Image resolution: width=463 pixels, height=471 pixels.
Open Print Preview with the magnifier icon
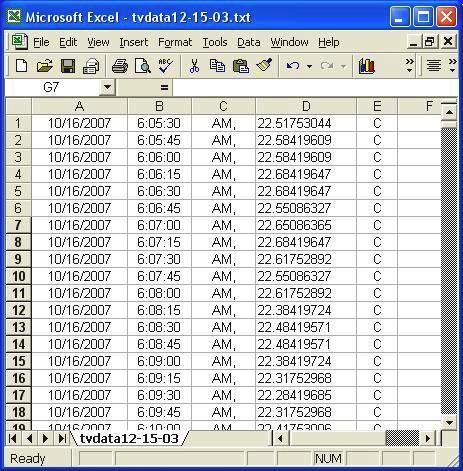(142, 66)
